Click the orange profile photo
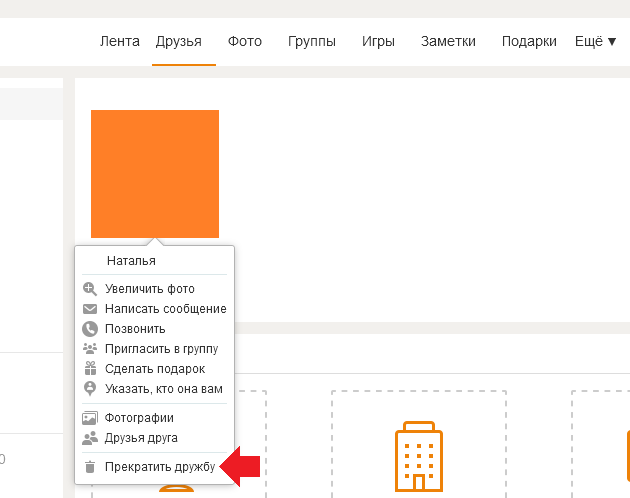630x498 pixels. (155, 174)
